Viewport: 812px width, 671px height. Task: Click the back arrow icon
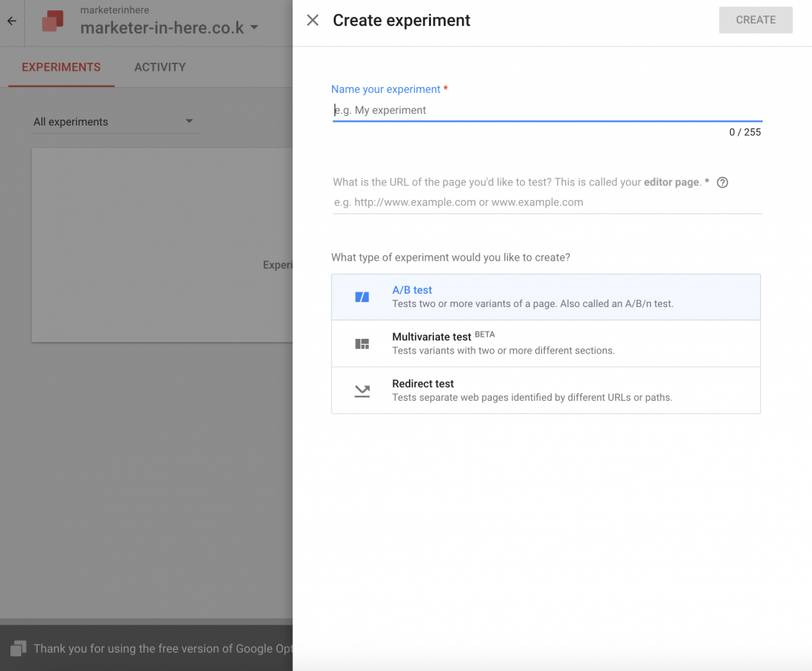12,21
